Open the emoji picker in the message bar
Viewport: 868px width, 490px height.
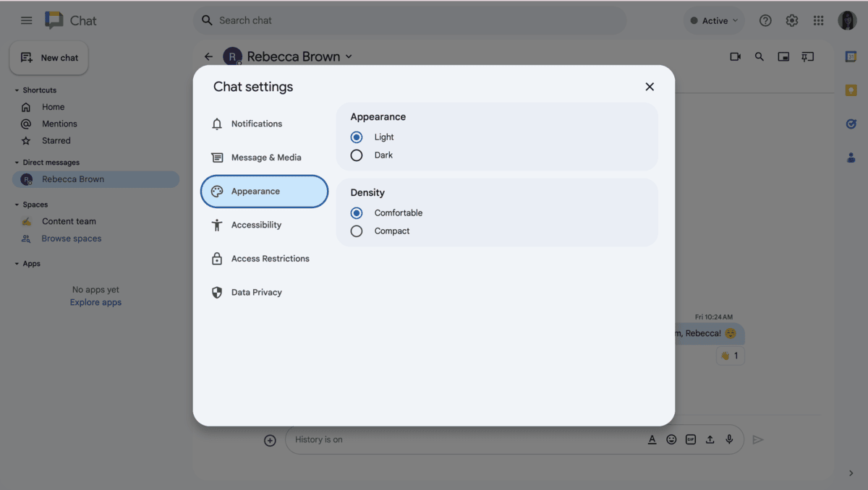(671, 439)
